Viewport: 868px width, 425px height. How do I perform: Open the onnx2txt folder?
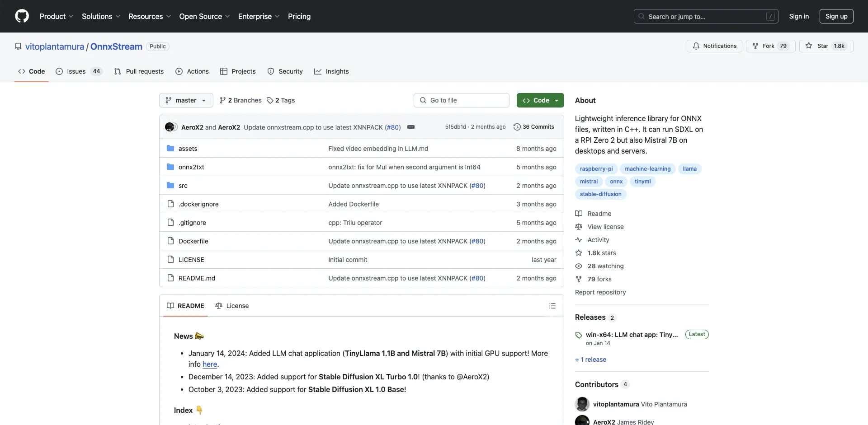click(191, 167)
